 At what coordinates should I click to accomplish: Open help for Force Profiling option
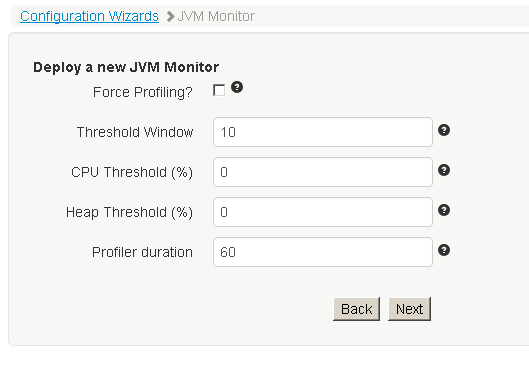point(237,87)
